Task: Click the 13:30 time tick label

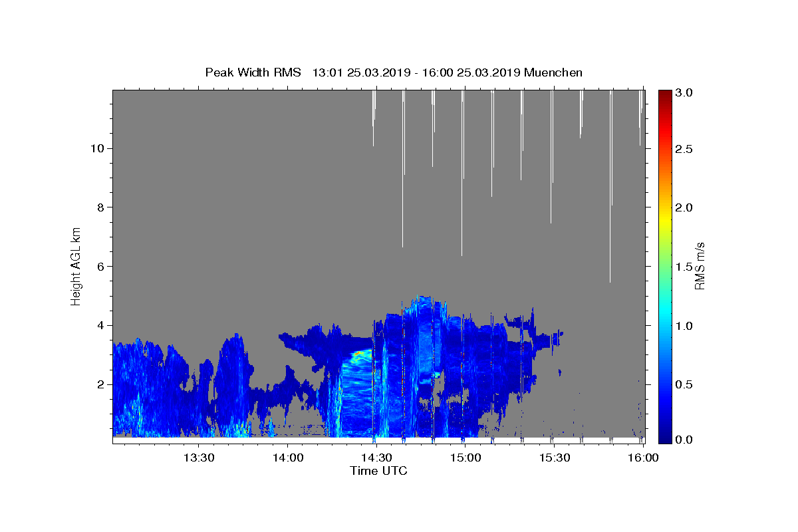Action: pyautogui.click(x=199, y=458)
